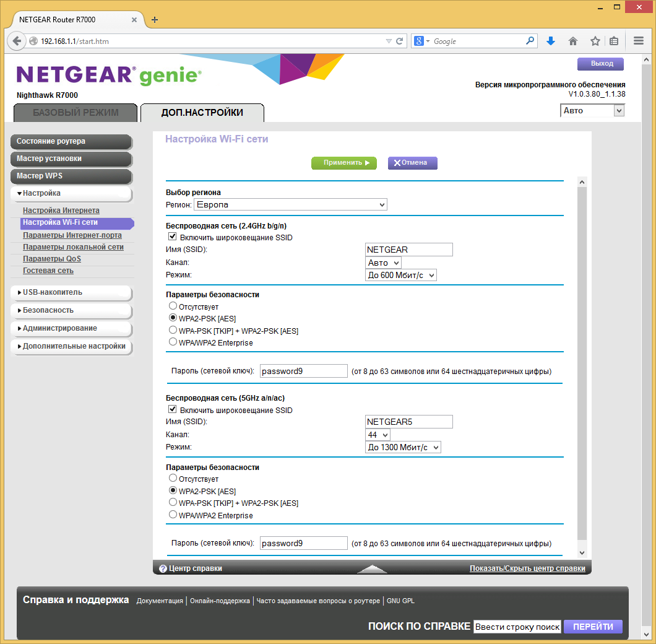656x644 pixels.
Task: Expand the USB-накопитель sidebar section
Action: pos(72,293)
